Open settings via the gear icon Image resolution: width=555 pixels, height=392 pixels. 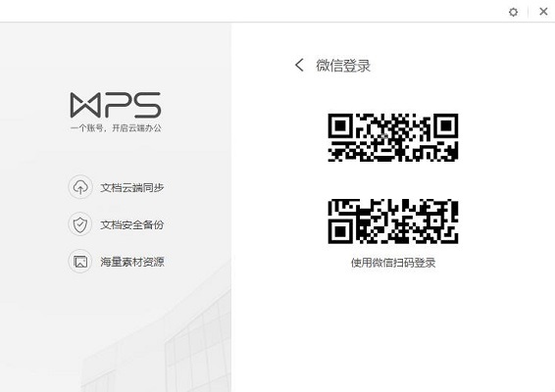point(513,12)
